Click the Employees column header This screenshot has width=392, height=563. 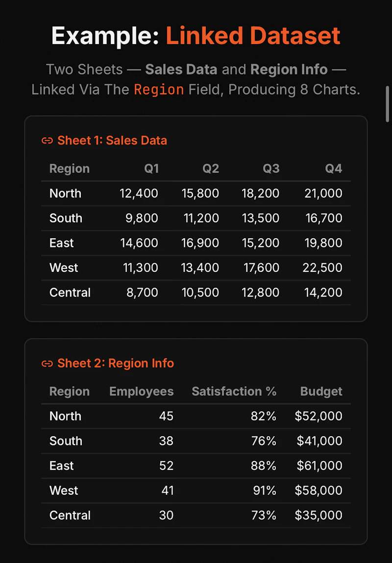pyautogui.click(x=142, y=392)
